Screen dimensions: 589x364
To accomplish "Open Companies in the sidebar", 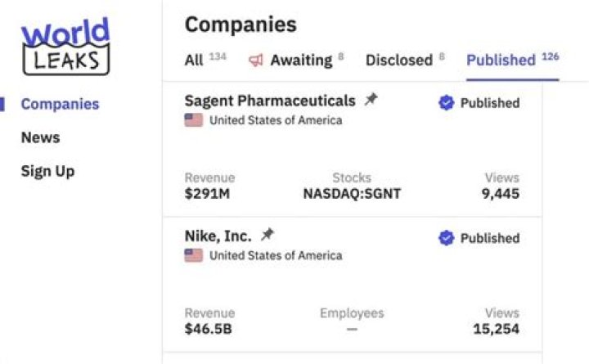I will [x=60, y=104].
